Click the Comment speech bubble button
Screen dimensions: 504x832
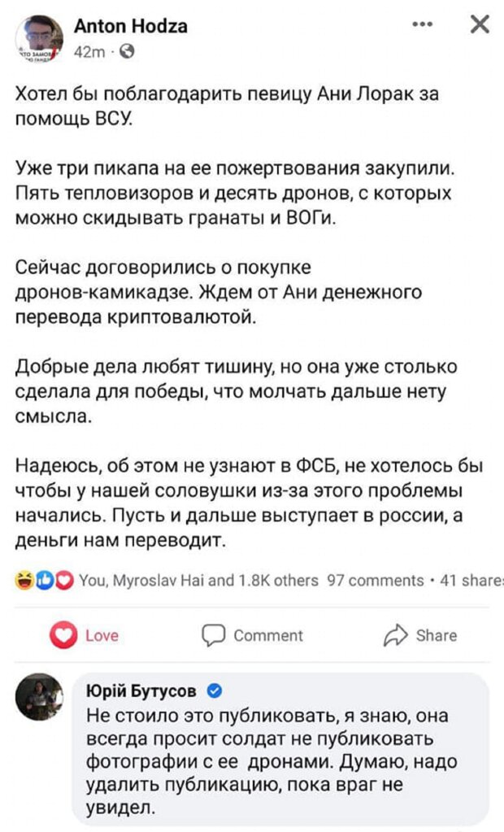pos(252,635)
